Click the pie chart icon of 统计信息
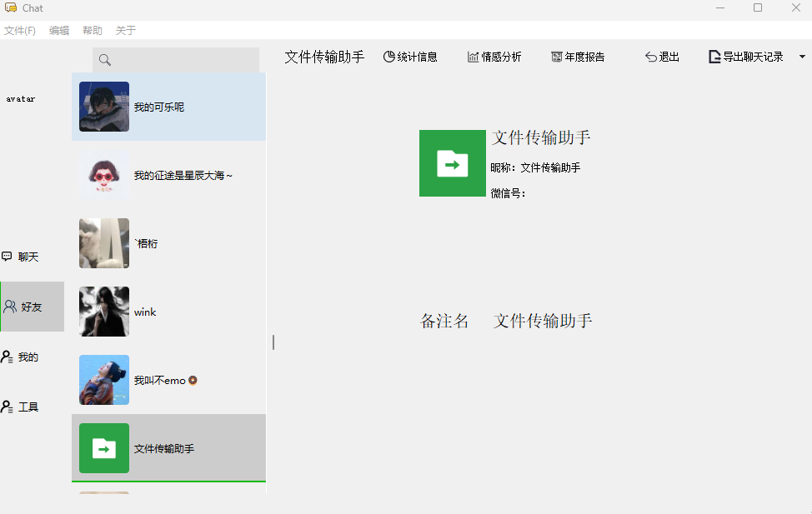 (389, 57)
